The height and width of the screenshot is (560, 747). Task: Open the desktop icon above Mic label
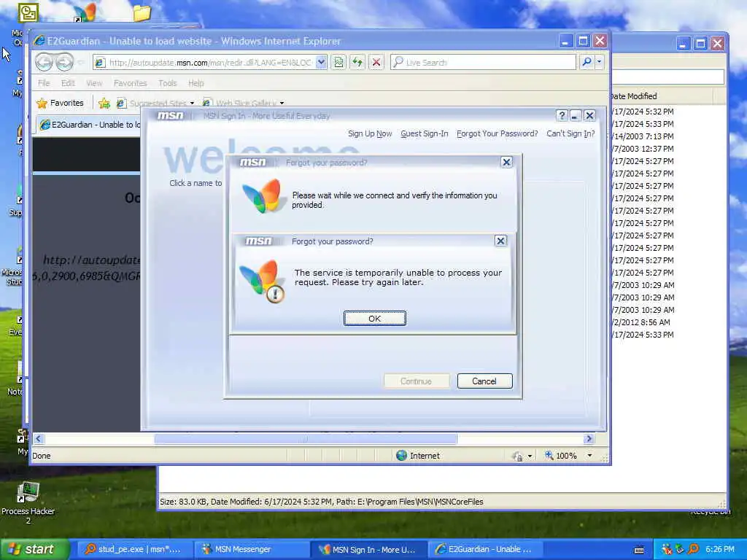[x=28, y=13]
